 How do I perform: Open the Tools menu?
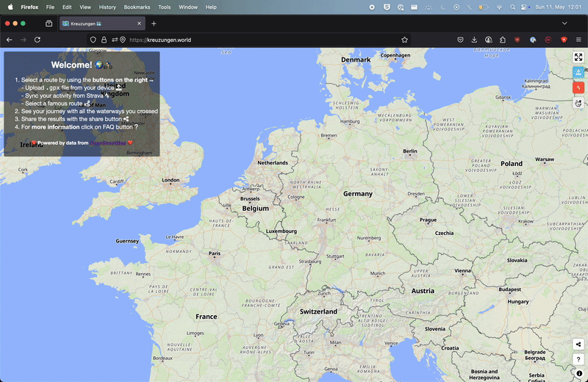point(164,7)
